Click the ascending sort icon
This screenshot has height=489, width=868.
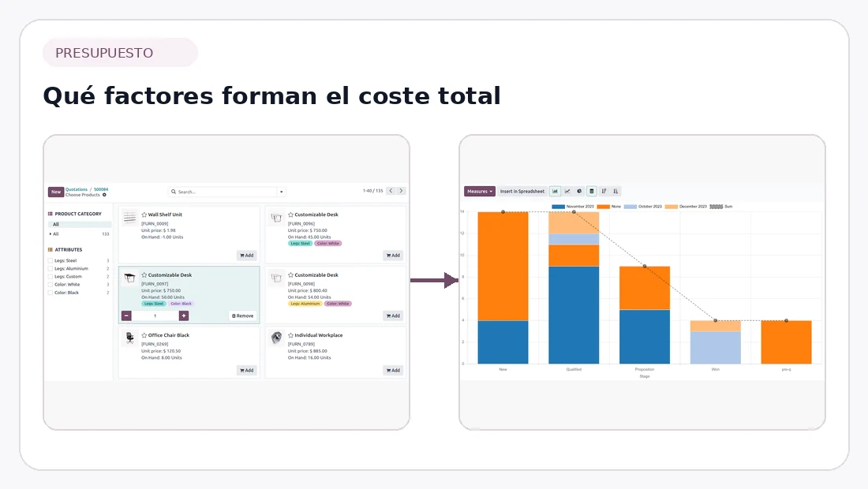click(615, 192)
